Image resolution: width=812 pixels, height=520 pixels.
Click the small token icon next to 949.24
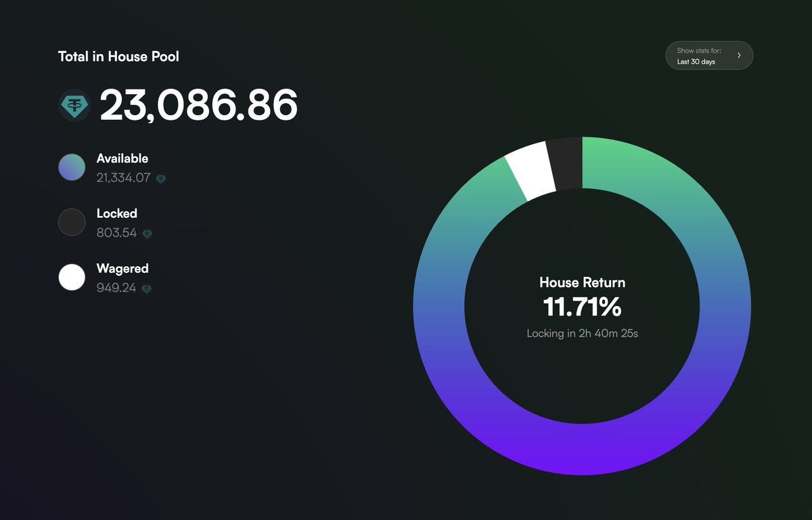coord(146,289)
